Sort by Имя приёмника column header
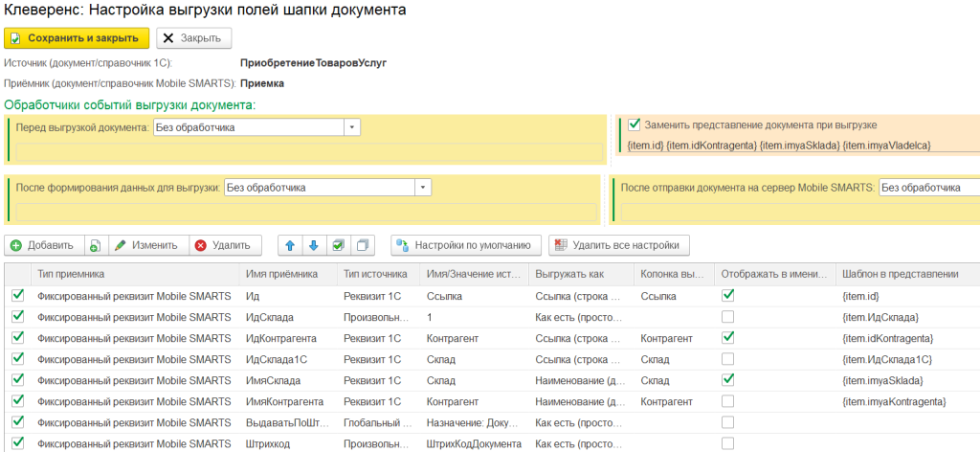The image size is (980, 452). click(288, 274)
